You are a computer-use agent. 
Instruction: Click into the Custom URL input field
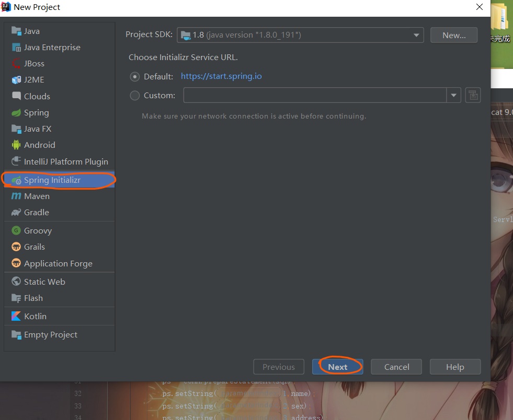tap(315, 95)
